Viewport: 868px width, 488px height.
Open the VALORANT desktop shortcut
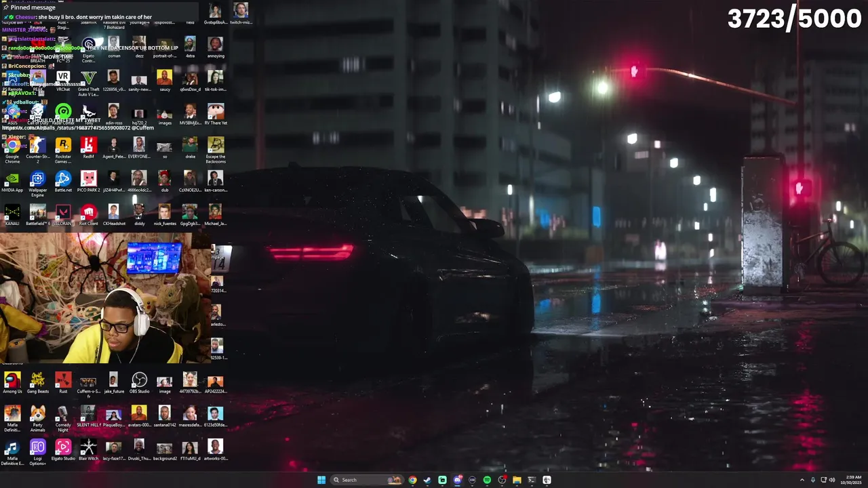pyautogui.click(x=63, y=215)
